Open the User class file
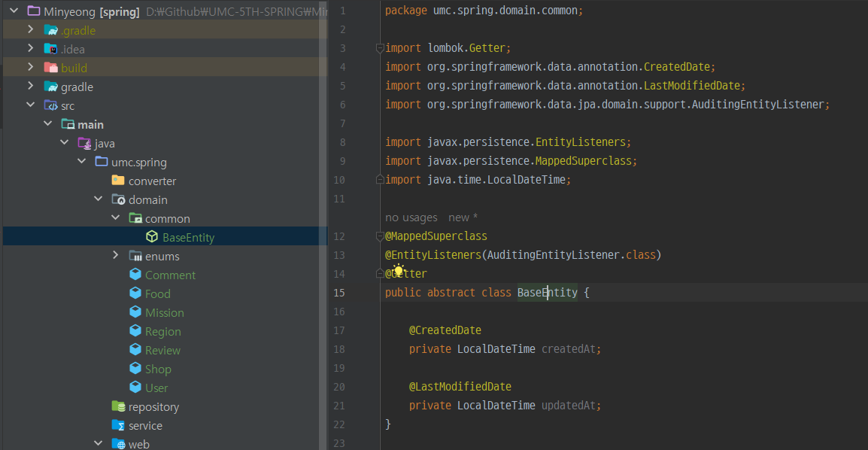Screen dimensions: 868x450 [156, 388]
